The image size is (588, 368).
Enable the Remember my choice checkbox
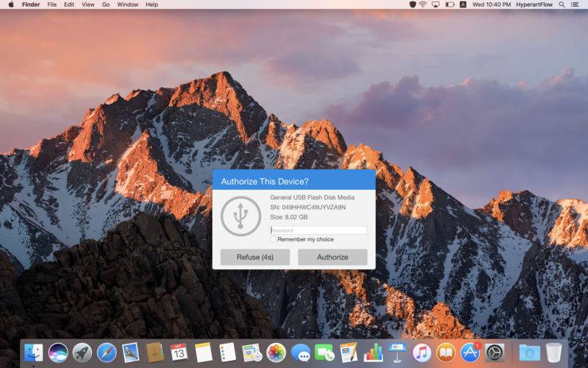[273, 239]
